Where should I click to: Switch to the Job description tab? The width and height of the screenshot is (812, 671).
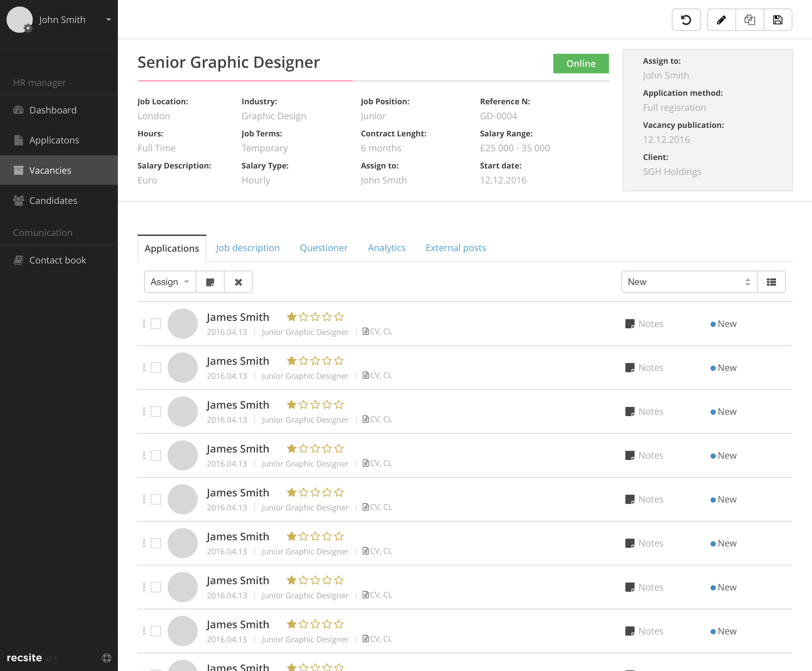[248, 248]
